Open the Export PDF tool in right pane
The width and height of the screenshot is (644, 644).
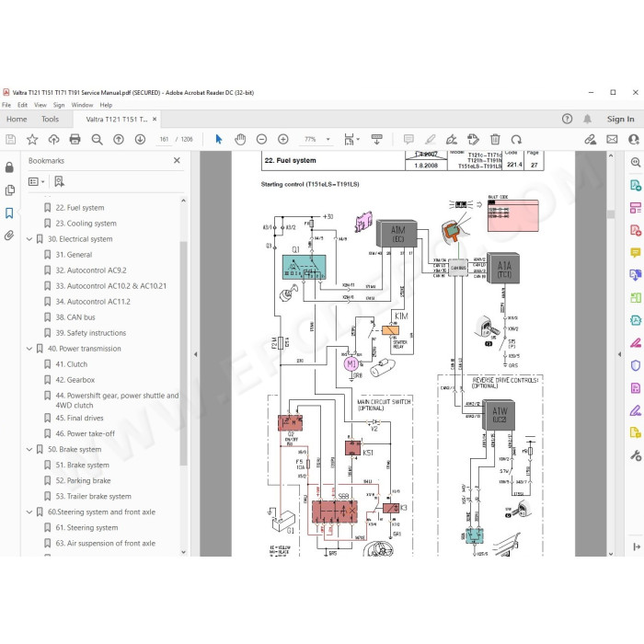coord(636,185)
